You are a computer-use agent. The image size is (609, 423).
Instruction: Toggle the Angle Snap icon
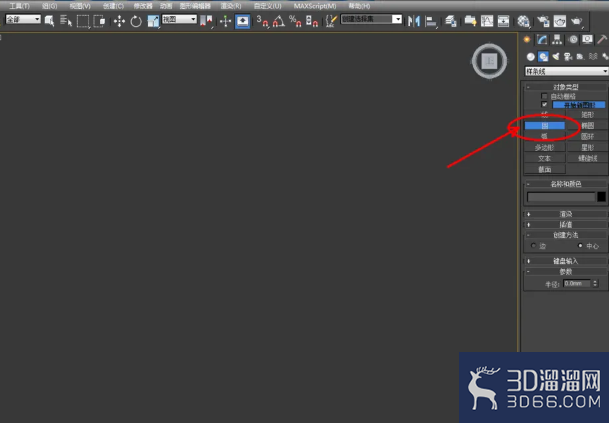pos(278,21)
